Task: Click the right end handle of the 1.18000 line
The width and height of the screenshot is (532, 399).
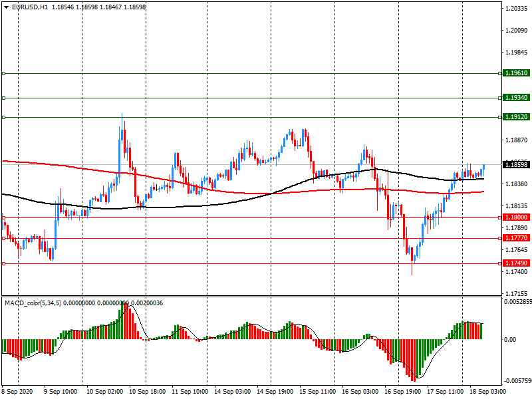Action: pyautogui.click(x=500, y=218)
